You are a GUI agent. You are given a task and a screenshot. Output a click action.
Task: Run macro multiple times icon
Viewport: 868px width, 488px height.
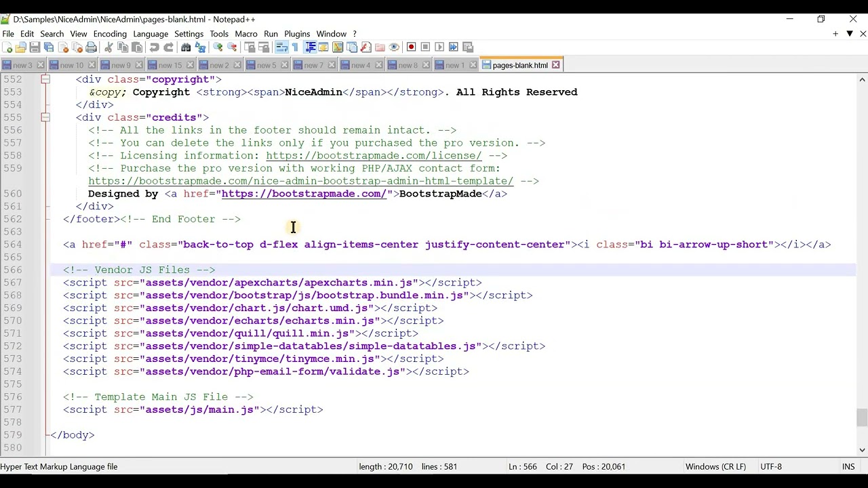tap(454, 47)
